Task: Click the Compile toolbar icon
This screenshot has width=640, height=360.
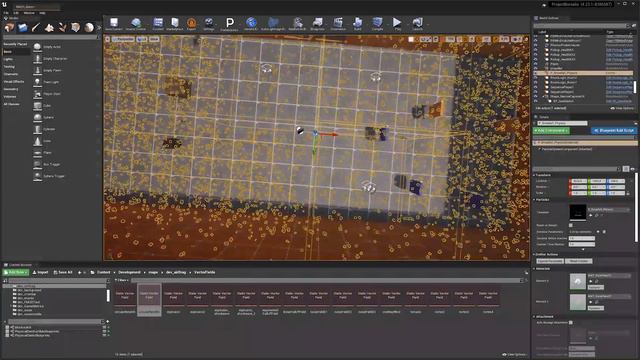Action: pyautogui.click(x=377, y=24)
